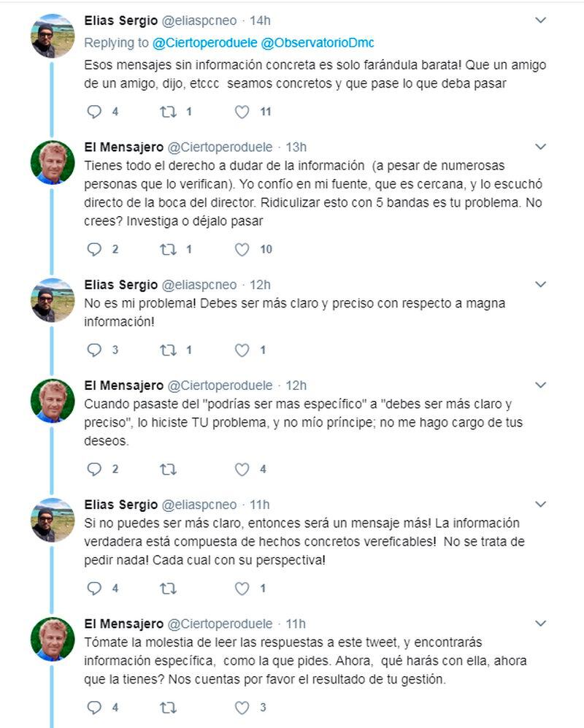This screenshot has height=728, width=584.
Task: Retweet El Mensajero's 11h tweet
Action: click(168, 708)
